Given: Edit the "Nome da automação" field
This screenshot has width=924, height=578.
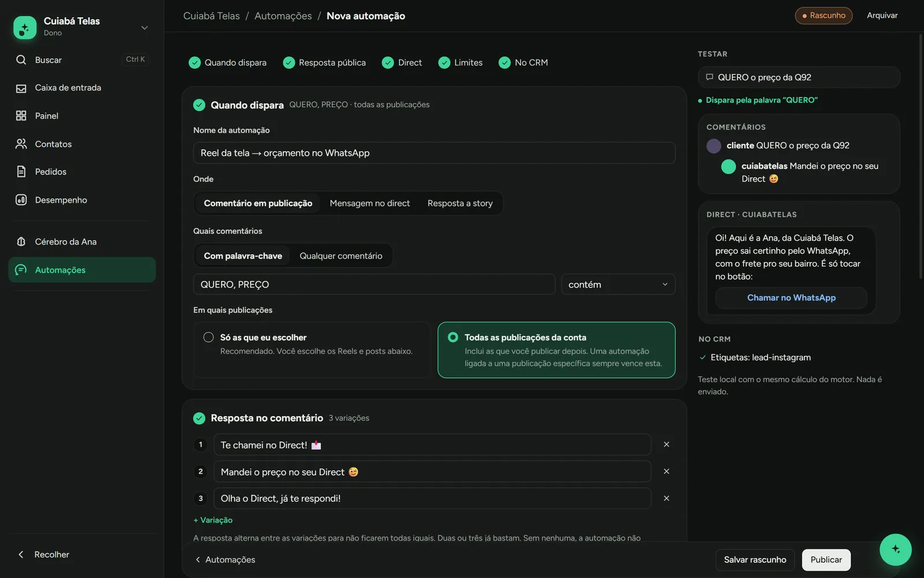Looking at the screenshot, I should pyautogui.click(x=434, y=153).
